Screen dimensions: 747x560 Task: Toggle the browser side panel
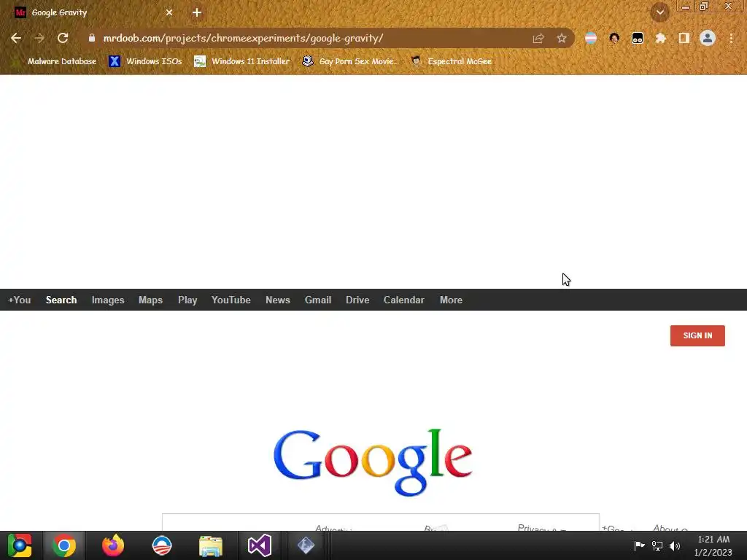684,39
